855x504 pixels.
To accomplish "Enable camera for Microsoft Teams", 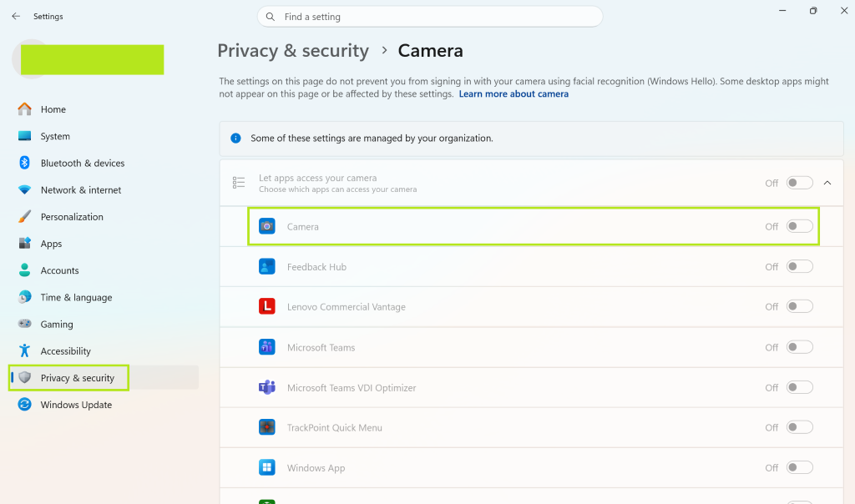I will coord(799,347).
